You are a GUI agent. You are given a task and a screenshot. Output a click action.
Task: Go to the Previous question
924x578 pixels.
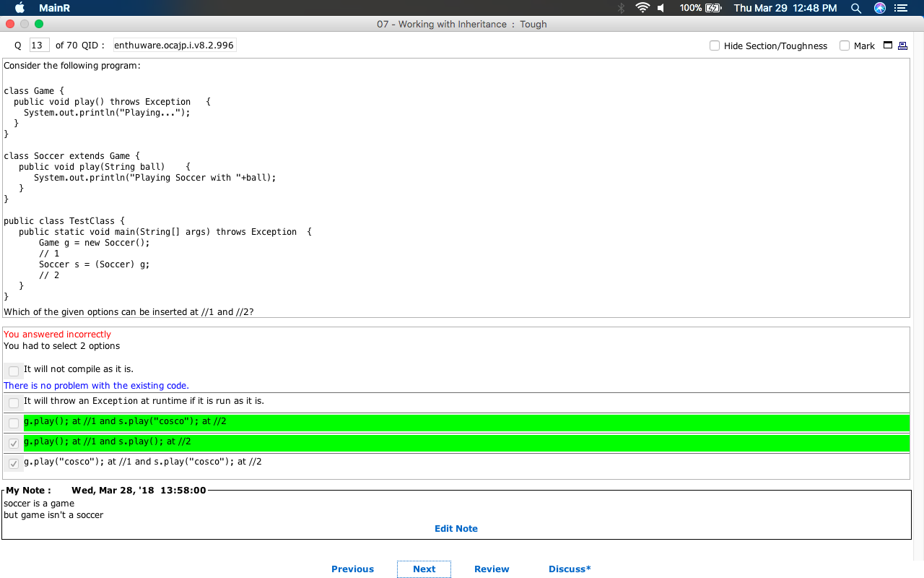352,569
